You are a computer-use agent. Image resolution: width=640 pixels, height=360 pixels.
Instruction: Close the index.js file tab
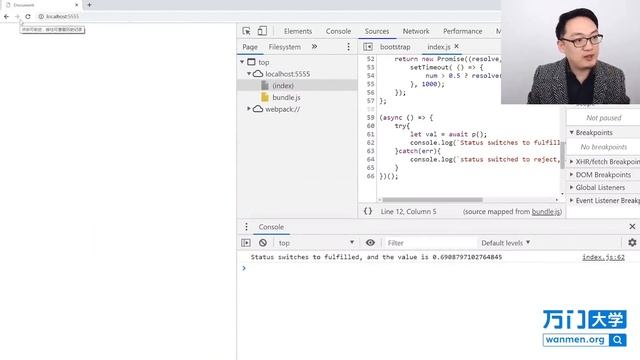[x=456, y=47]
